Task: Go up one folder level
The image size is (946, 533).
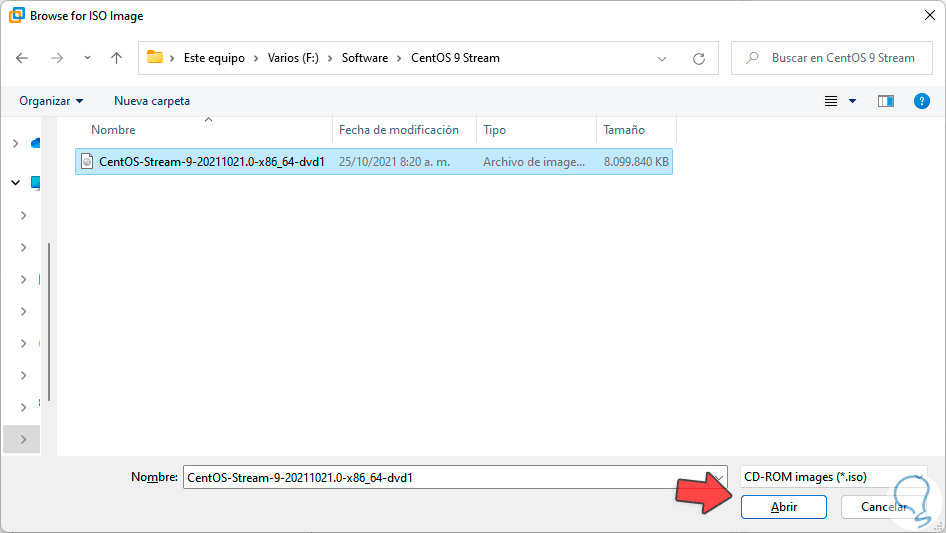Action: 116,58
